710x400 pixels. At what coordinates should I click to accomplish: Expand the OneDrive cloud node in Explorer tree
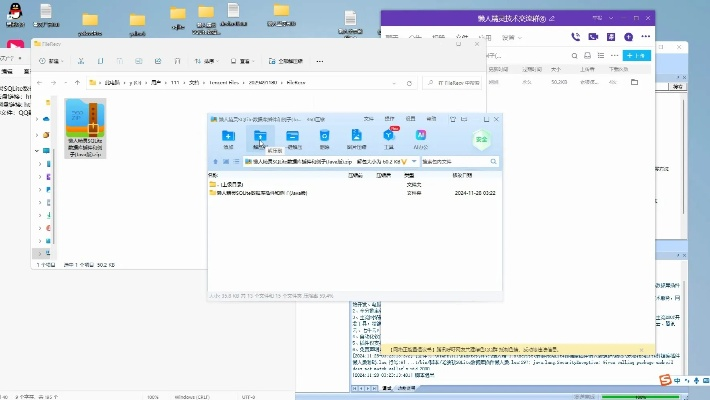pyautogui.click(x=37, y=119)
